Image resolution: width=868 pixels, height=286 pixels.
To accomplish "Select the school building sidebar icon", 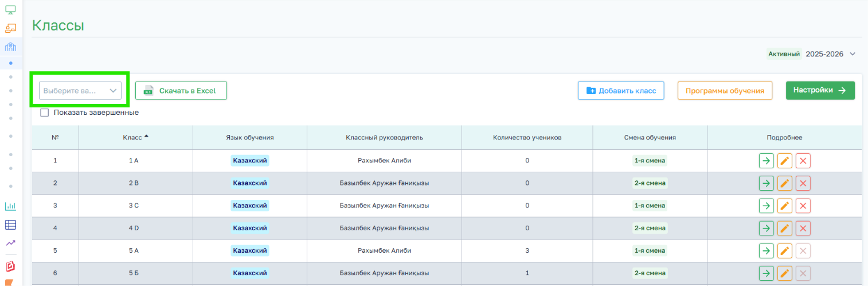I will [10, 47].
